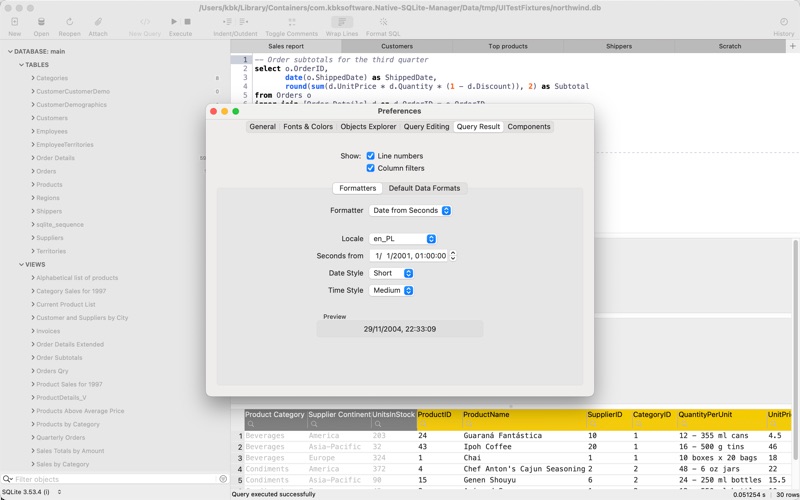Click the 'Guaraná Fantástica' result cell
Image resolution: width=800 pixels, height=500 pixels.
click(524, 436)
